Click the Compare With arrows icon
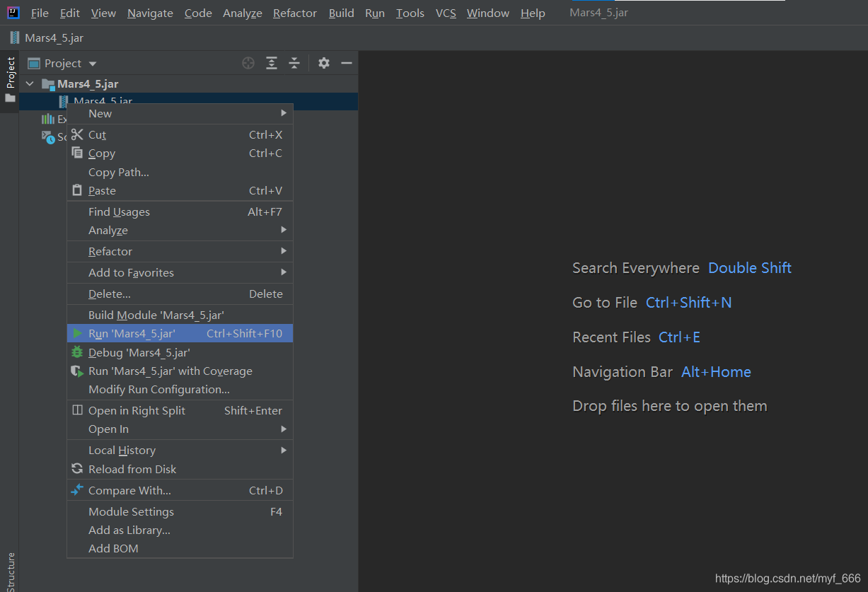 pyautogui.click(x=77, y=489)
